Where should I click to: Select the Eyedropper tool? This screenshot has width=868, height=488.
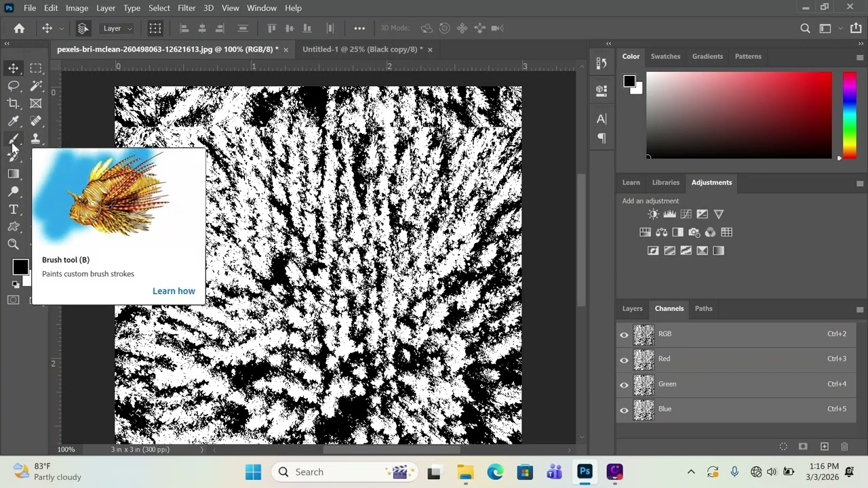pos(14,121)
